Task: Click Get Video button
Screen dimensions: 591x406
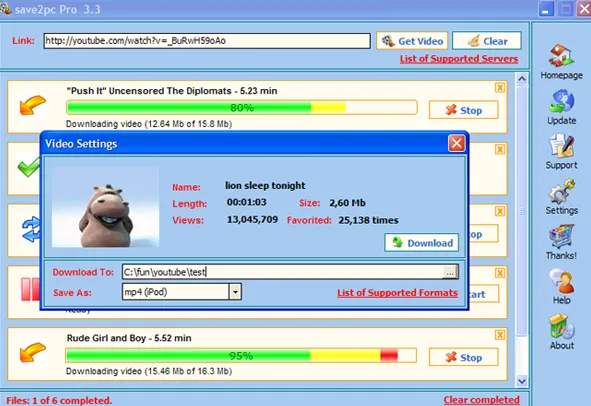Action: 412,41
